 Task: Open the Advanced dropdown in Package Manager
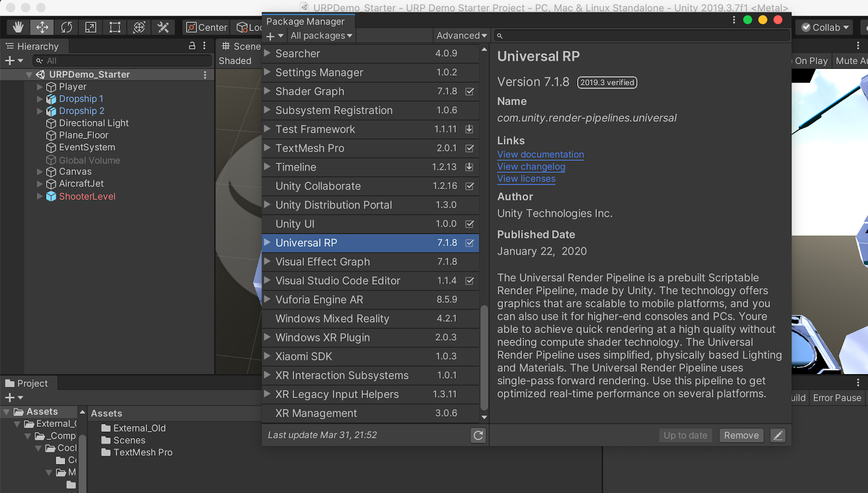[x=461, y=35]
